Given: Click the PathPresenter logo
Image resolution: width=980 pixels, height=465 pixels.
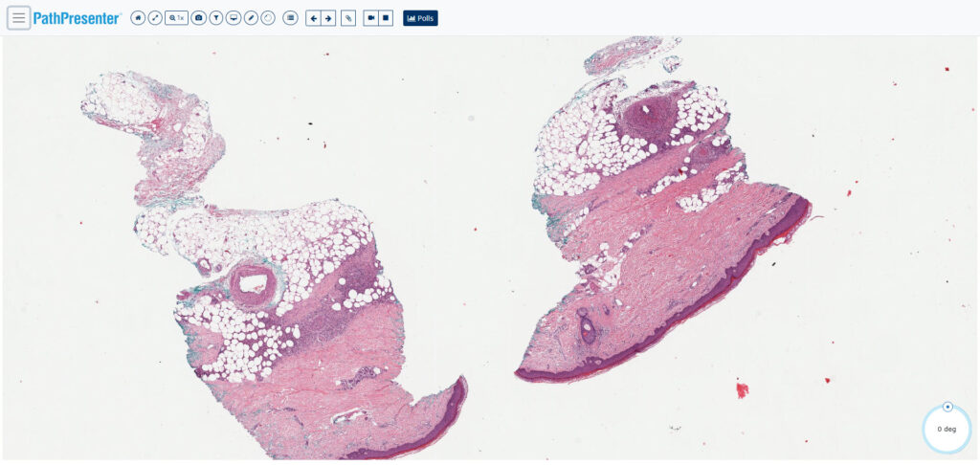Looking at the screenshot, I should (77, 18).
